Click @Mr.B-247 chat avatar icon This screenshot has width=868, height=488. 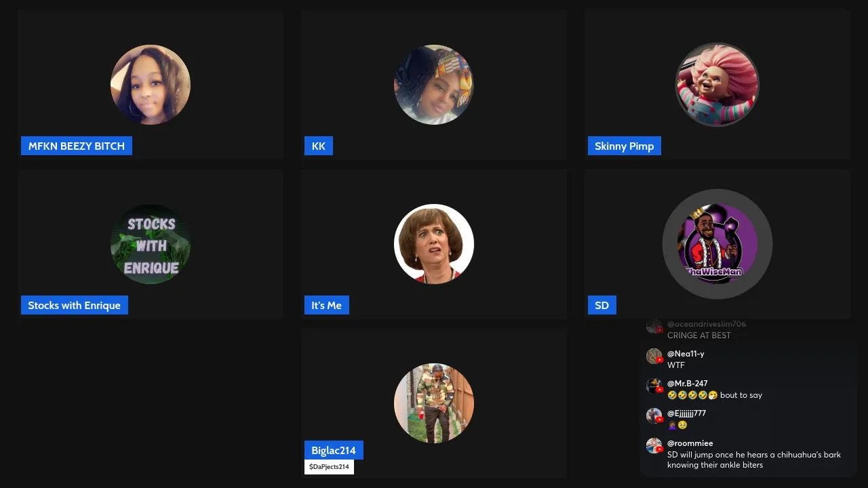pyautogui.click(x=654, y=386)
